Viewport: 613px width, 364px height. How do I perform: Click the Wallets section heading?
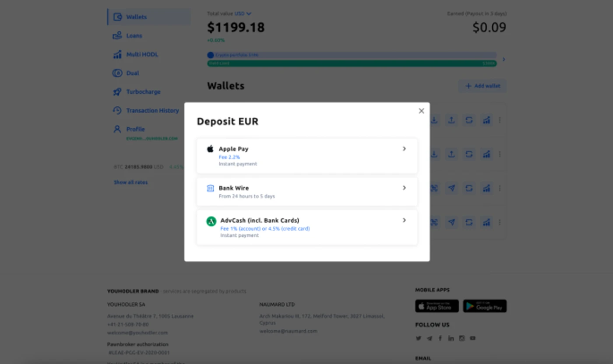pos(226,86)
